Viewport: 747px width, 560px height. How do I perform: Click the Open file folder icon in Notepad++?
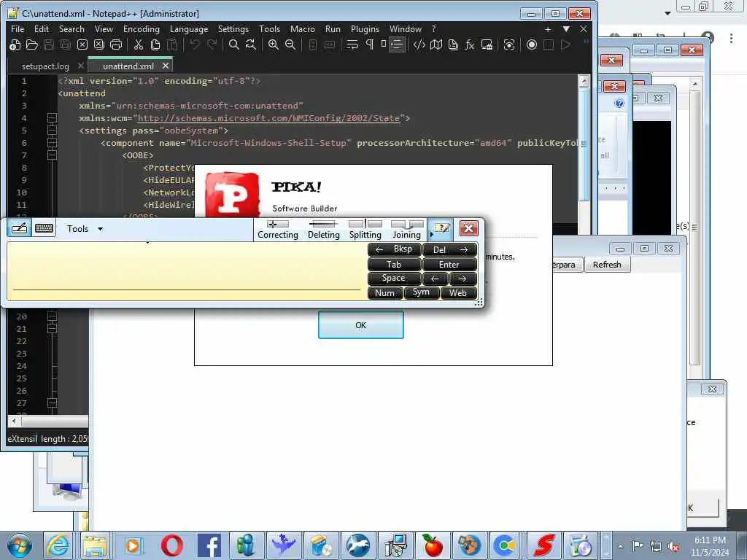click(x=32, y=44)
